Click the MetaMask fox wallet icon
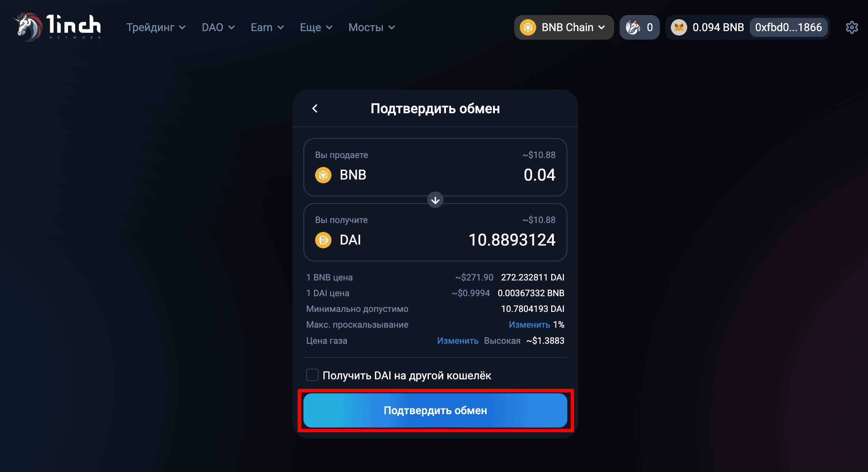 click(679, 27)
